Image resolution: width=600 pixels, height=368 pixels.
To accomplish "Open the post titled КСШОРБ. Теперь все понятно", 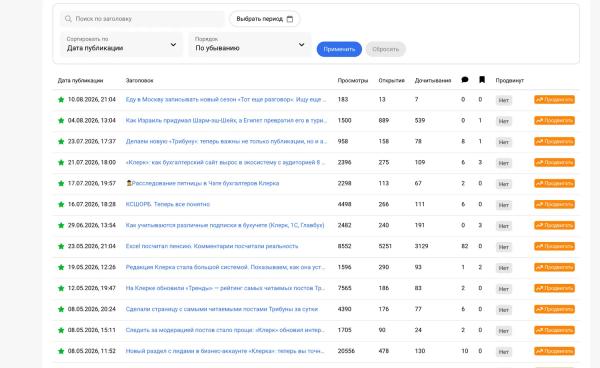I will click(x=168, y=204).
